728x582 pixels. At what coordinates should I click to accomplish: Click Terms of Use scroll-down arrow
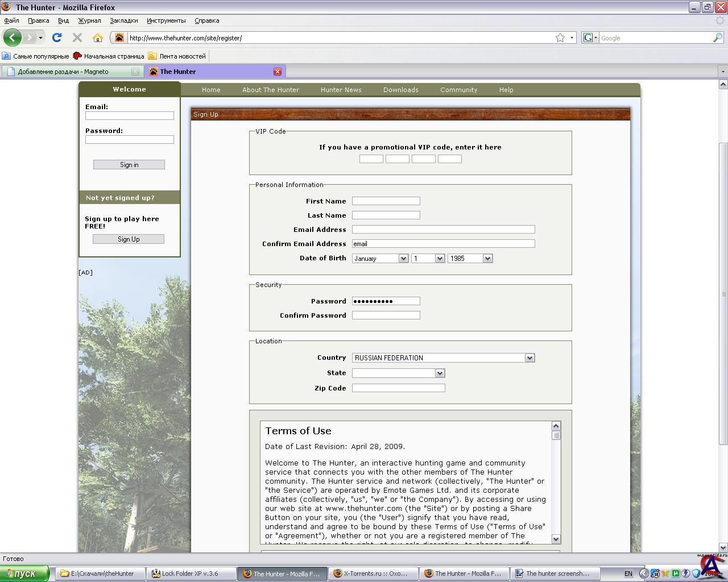point(556,539)
